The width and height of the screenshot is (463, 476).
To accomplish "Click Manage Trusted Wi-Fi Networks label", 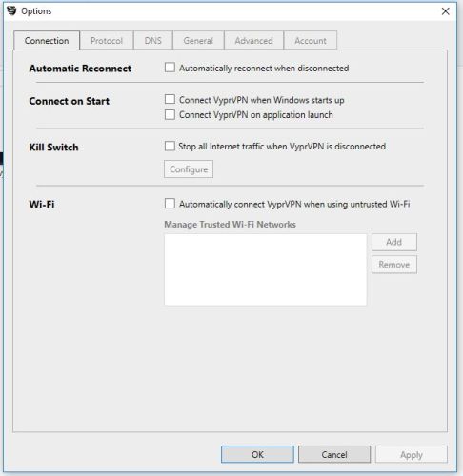I will tap(230, 225).
